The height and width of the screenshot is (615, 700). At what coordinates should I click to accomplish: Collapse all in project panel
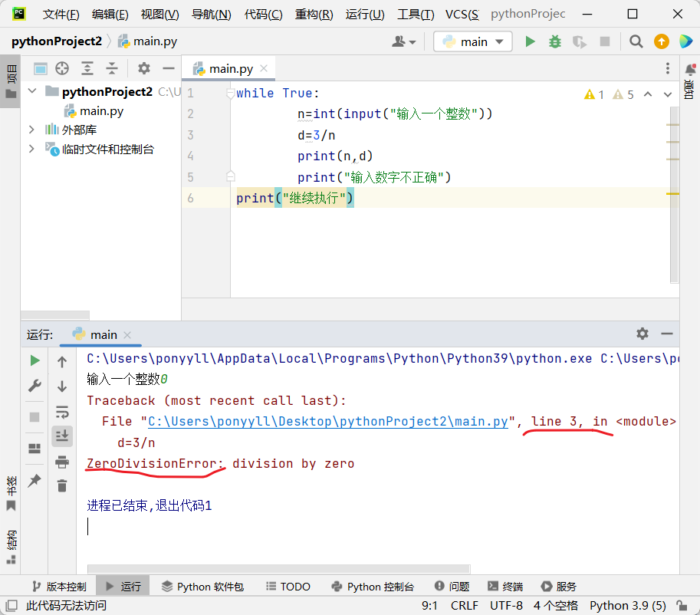point(112,68)
